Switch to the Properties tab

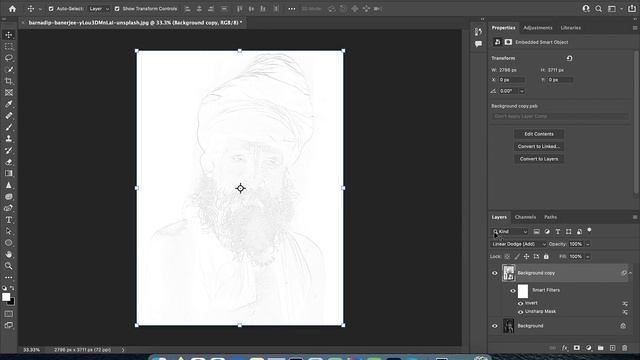[x=503, y=28]
